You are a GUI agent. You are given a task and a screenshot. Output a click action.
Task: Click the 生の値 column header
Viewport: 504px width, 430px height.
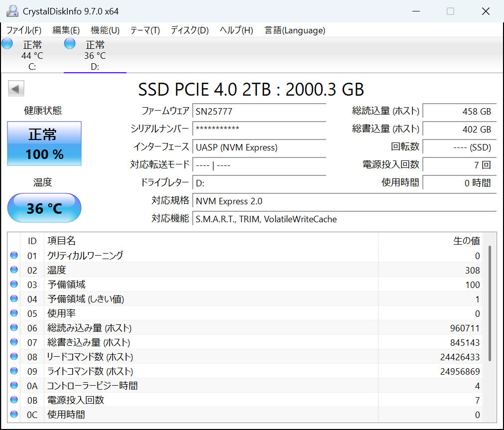[466, 241]
